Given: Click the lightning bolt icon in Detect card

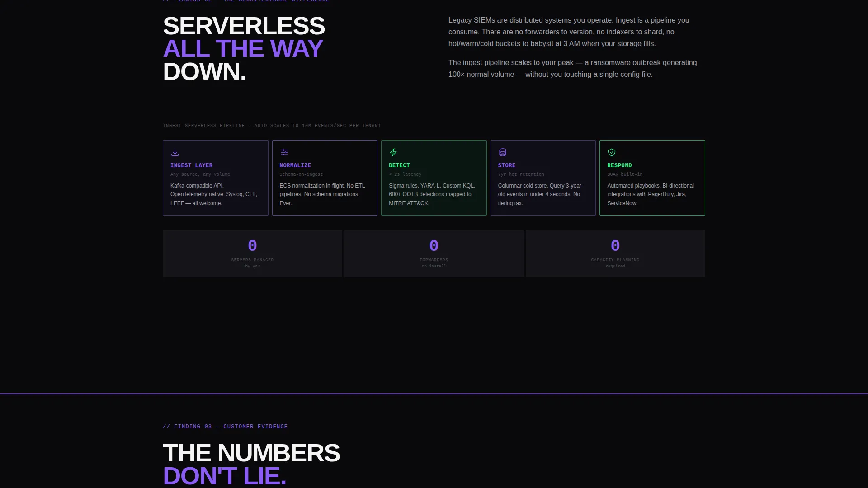Looking at the screenshot, I should [x=393, y=152].
